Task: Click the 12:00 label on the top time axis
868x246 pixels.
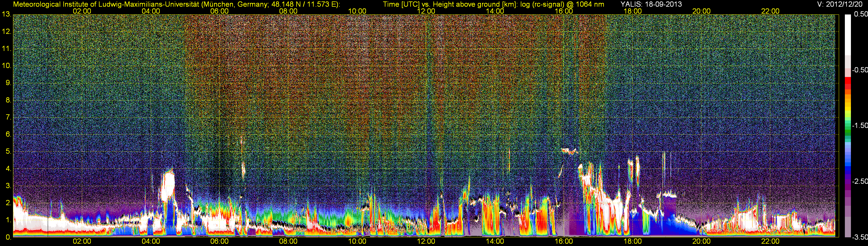Action: point(426,11)
